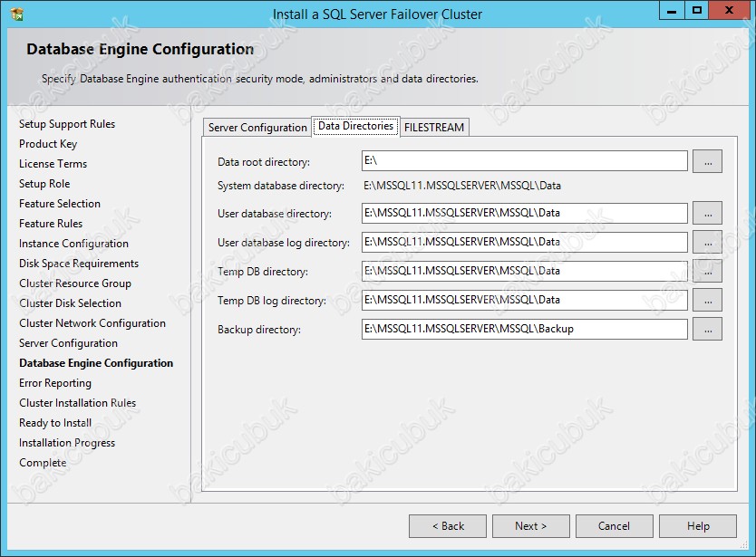Image resolution: width=756 pixels, height=557 pixels.
Task: Select Complete step
Action: pyautogui.click(x=43, y=463)
